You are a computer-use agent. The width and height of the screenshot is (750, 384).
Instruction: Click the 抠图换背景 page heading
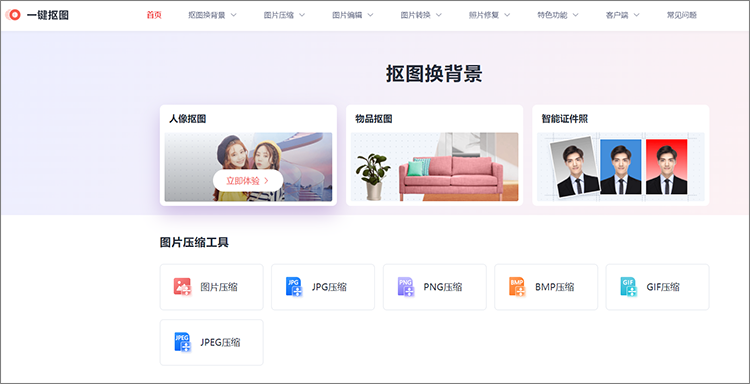[x=434, y=74]
